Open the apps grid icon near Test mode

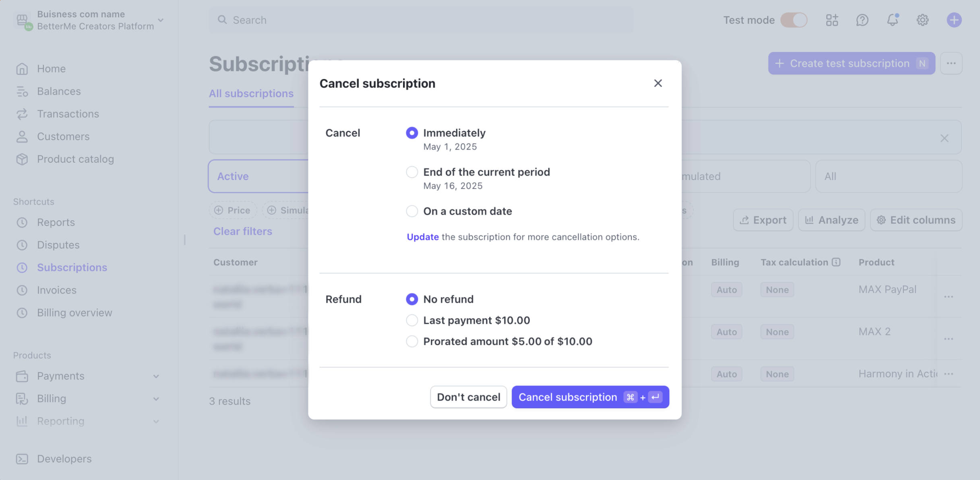pos(832,20)
